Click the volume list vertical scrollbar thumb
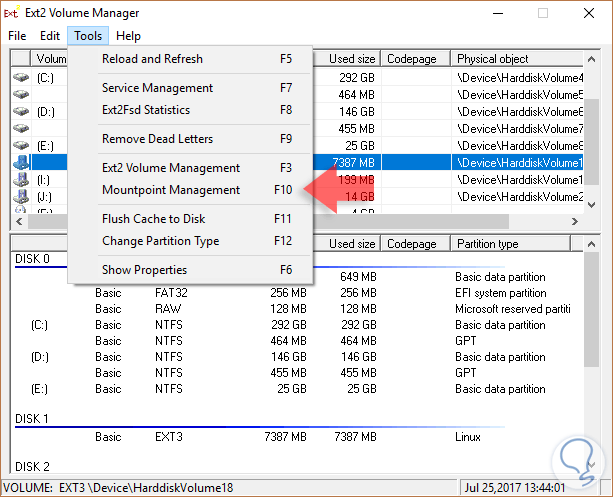This screenshot has width=613, height=497. point(592,141)
